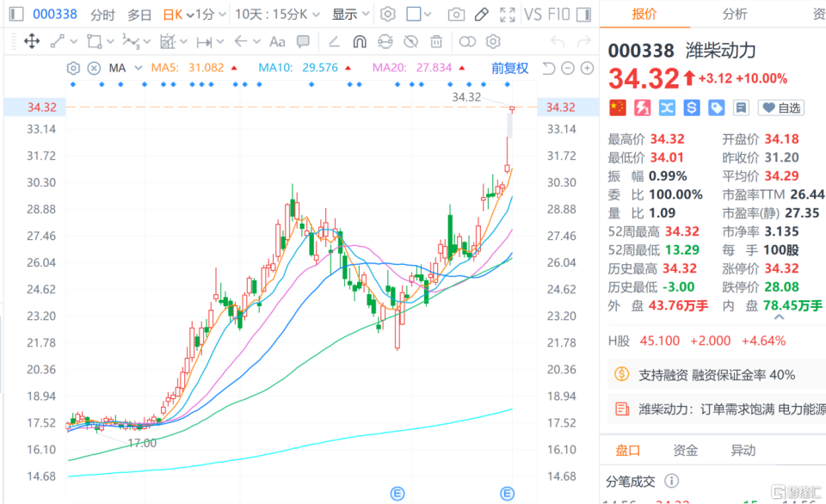The width and height of the screenshot is (826, 504).
Task: Open the 支持融资 margin info row
Action: (717, 375)
